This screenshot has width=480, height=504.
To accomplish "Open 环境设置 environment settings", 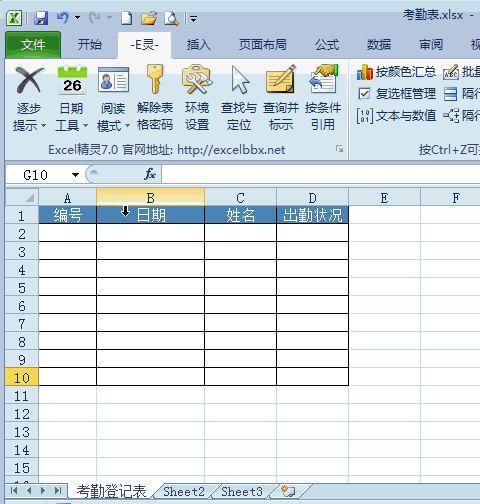I will pyautogui.click(x=197, y=98).
